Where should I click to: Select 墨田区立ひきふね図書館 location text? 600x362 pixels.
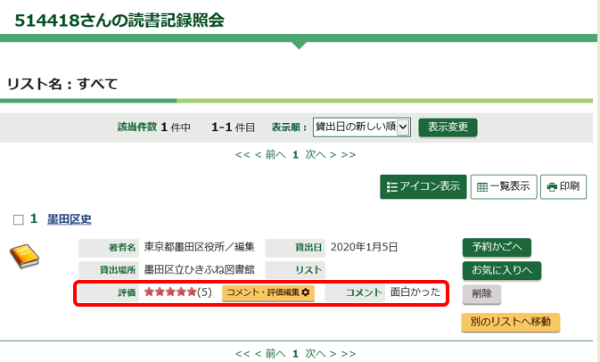[x=199, y=270]
